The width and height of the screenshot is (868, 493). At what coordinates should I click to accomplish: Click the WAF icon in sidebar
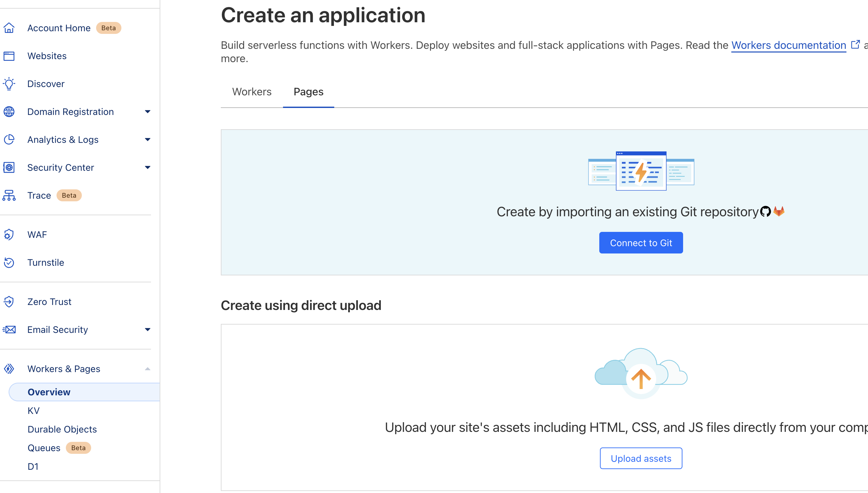click(x=9, y=234)
